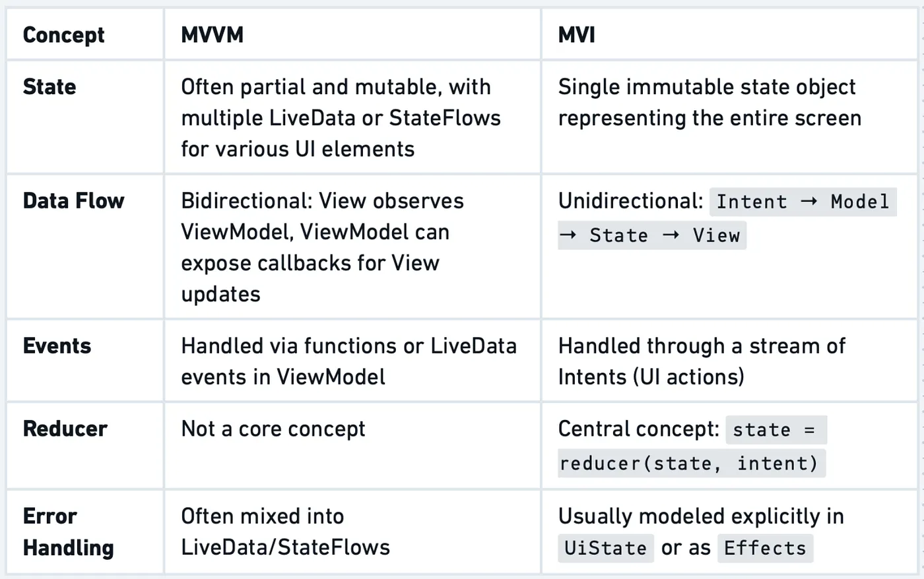The height and width of the screenshot is (579, 924).
Task: Click the Error Handling row label
Action: (x=68, y=532)
